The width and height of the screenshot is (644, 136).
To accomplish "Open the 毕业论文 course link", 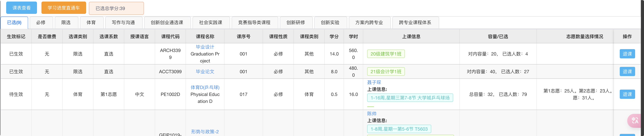I will point(205,72).
